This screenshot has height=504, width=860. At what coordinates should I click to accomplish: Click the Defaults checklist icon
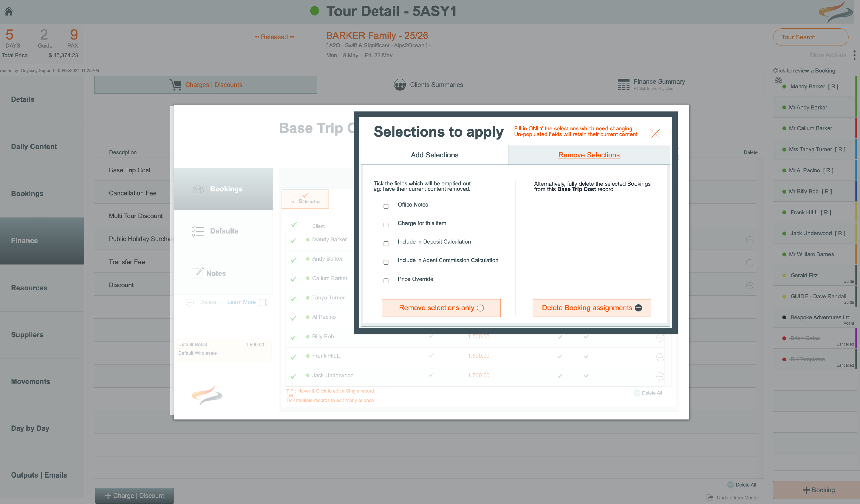click(x=198, y=231)
